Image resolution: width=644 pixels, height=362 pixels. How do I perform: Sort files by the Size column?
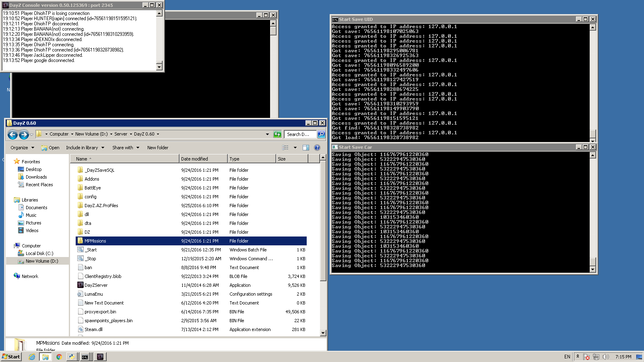click(292, 159)
